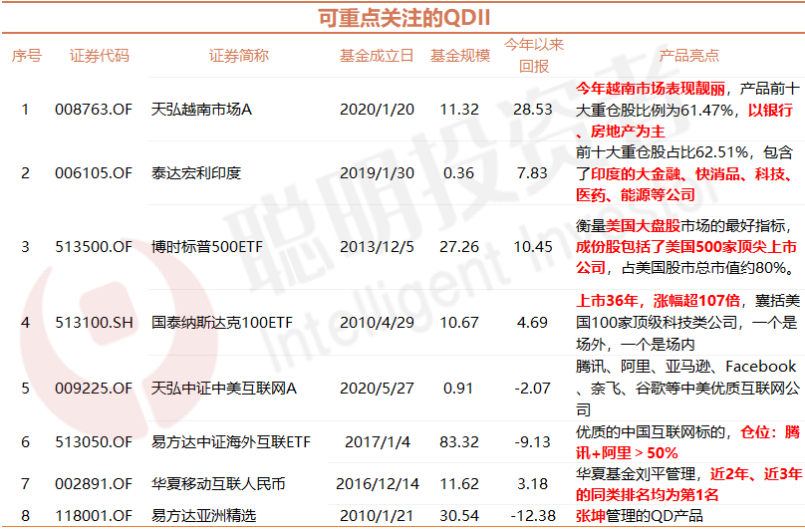Image resolution: width=805 pixels, height=532 pixels.
Task: Click fund size 11.32
Action: pyautogui.click(x=459, y=110)
